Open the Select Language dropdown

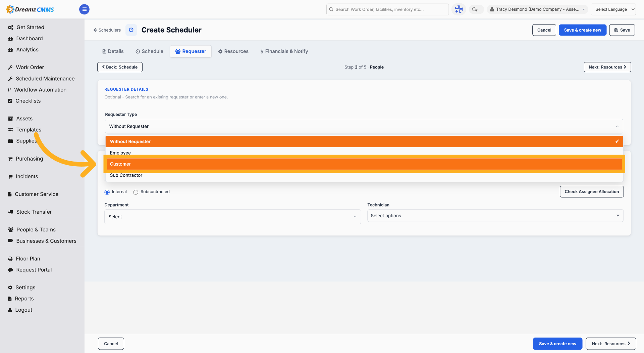pyautogui.click(x=613, y=9)
